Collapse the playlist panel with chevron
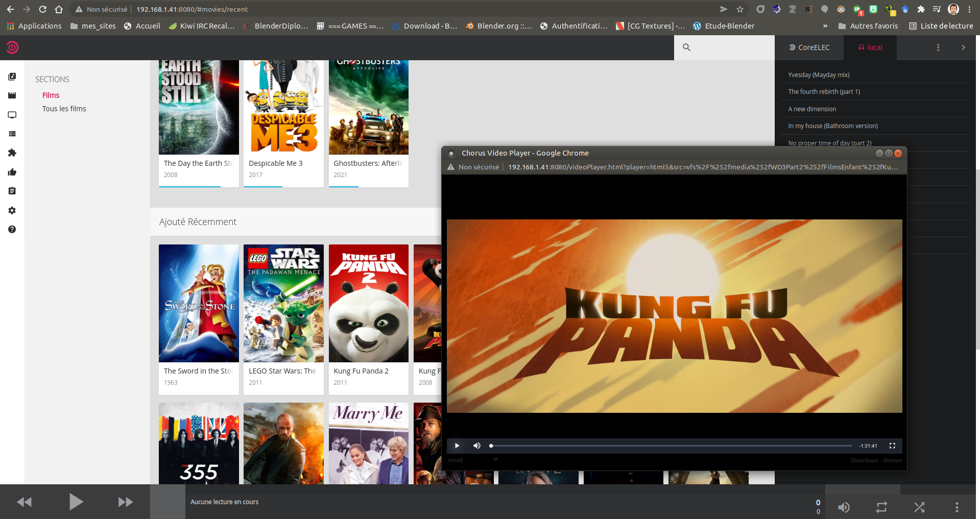 tap(963, 47)
